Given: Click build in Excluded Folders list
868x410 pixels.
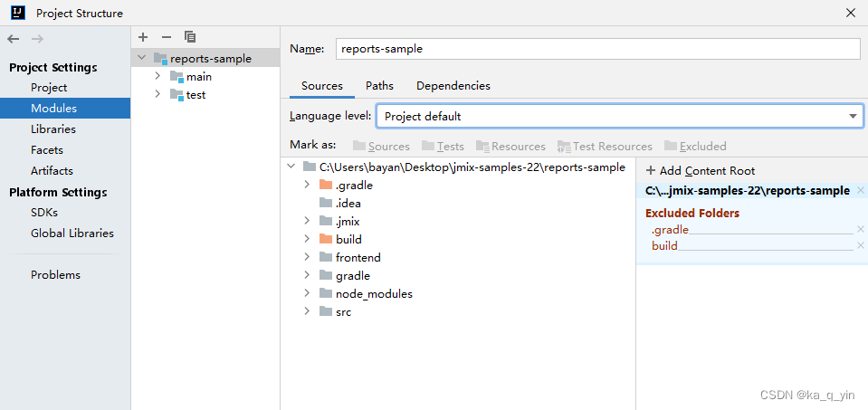Looking at the screenshot, I should (x=664, y=245).
